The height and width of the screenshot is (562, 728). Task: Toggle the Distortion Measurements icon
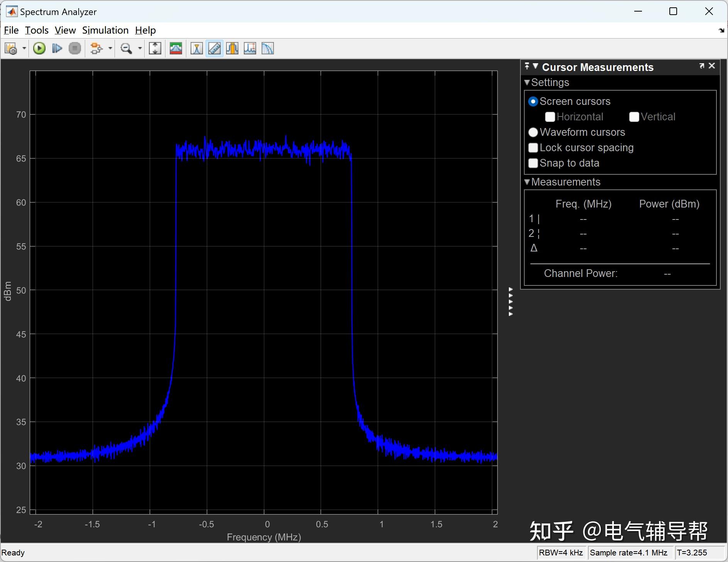(250, 49)
